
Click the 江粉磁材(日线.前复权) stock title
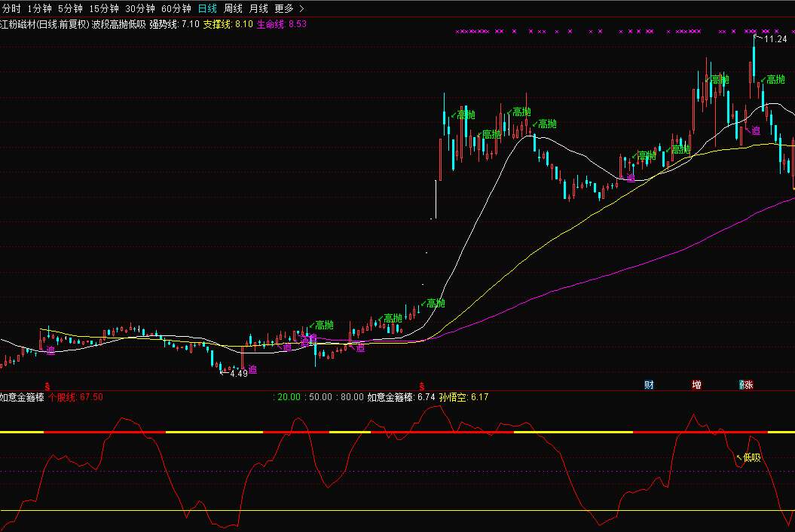pyautogui.click(x=44, y=24)
